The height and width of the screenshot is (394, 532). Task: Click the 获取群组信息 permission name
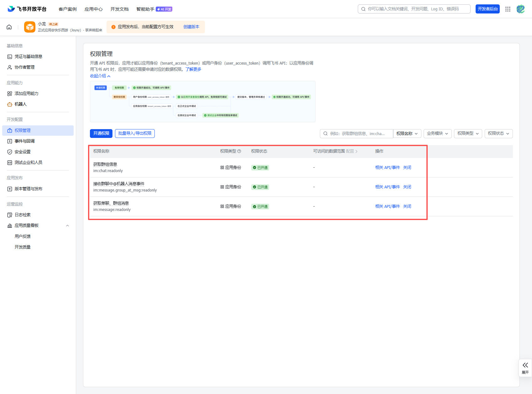coord(105,164)
